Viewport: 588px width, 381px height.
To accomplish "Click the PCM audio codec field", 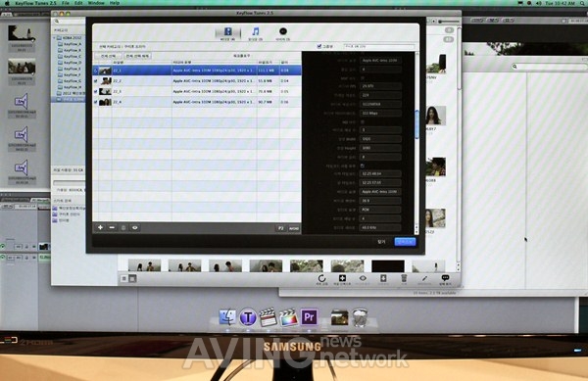I will (380, 210).
